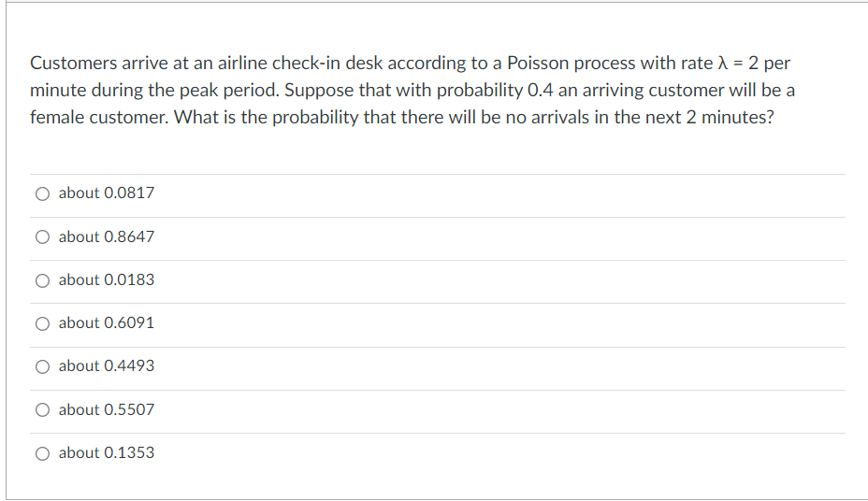
Task: Mark the about 0.6091 radio button
Action: pyautogui.click(x=43, y=323)
